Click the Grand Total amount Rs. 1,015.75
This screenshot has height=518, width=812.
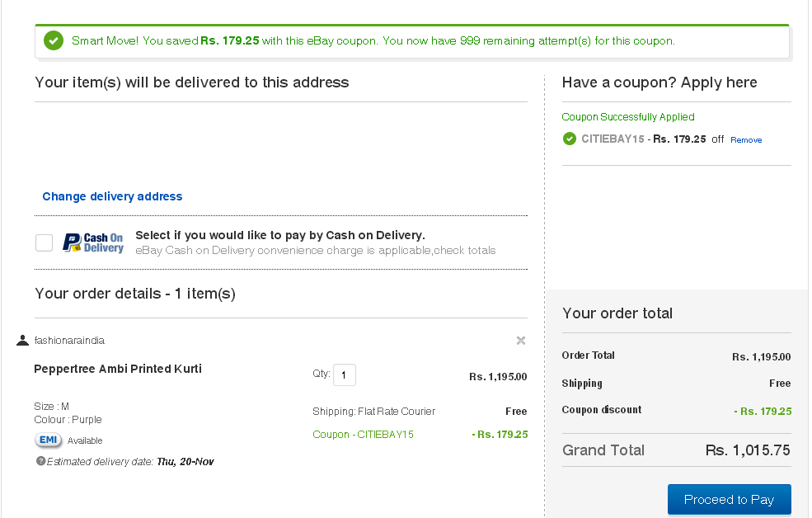coord(748,450)
